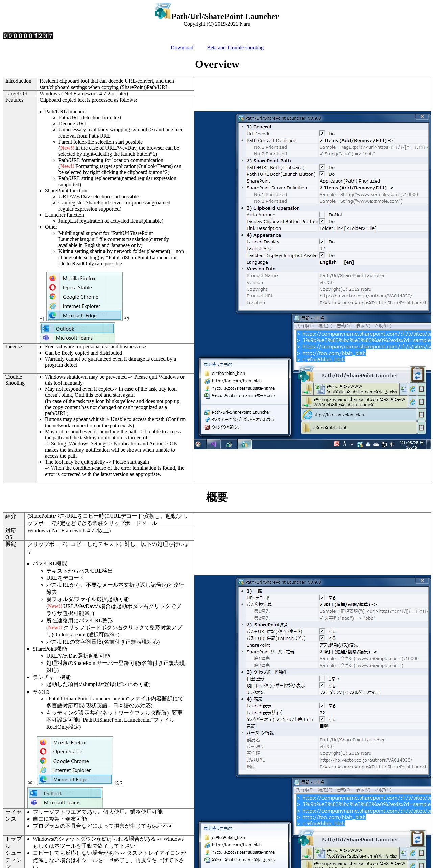434x868 pixels.
Task: Click the clipboard button on launcher's c:¥foo¥blah_blah row
Action: tap(421, 428)
